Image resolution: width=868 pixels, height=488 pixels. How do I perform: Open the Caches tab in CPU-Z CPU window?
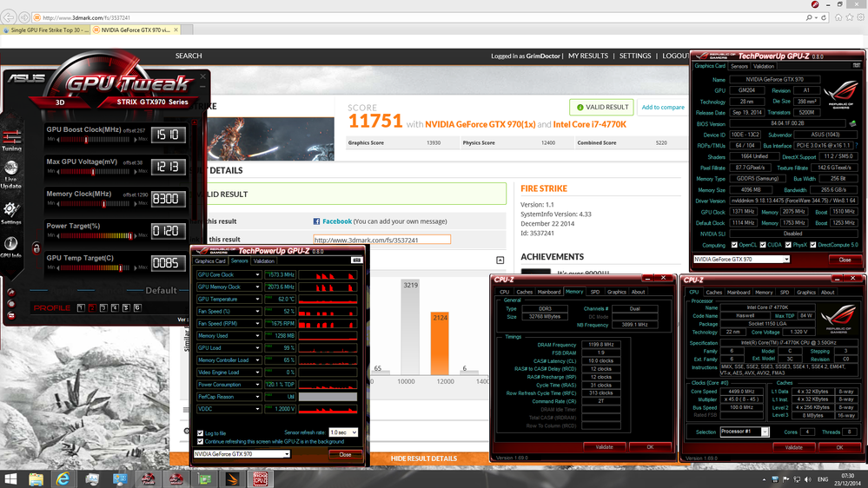713,292
